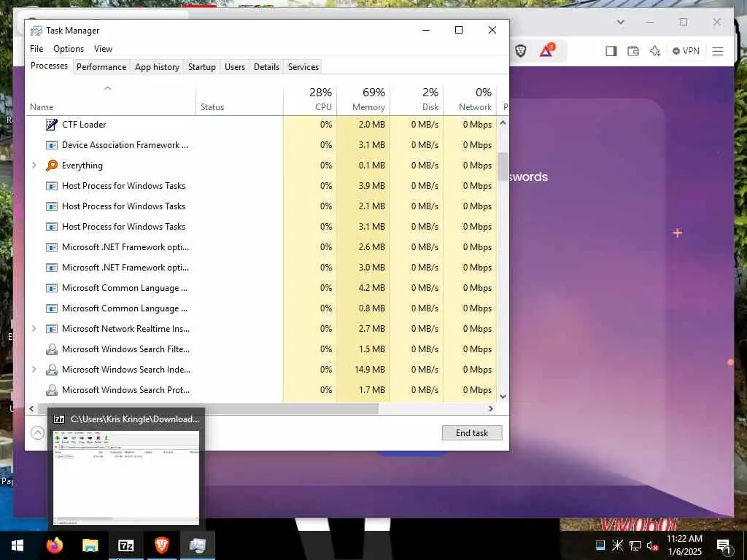Click the Brave Shields lion icon
Viewport: 747px width, 560px height.
coord(520,51)
